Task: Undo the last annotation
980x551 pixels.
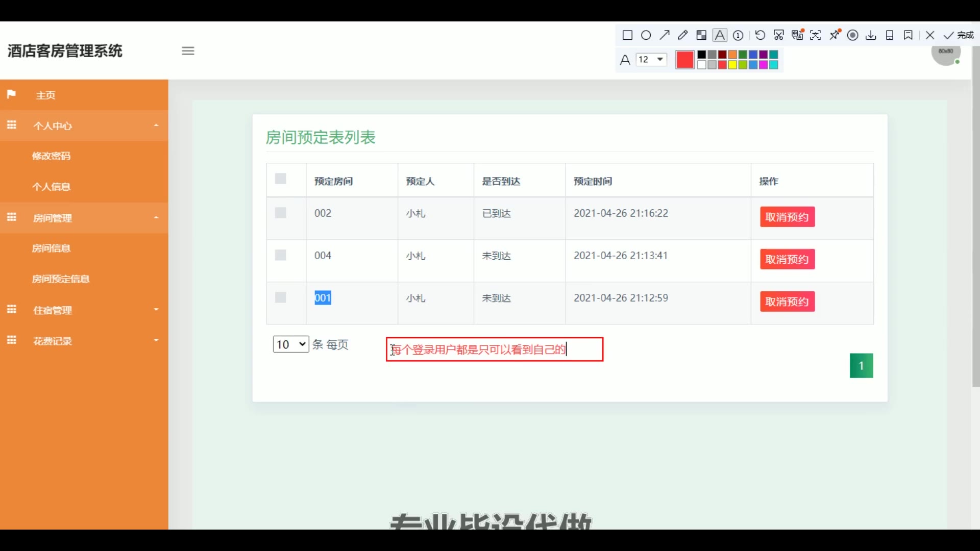Action: 760,35
